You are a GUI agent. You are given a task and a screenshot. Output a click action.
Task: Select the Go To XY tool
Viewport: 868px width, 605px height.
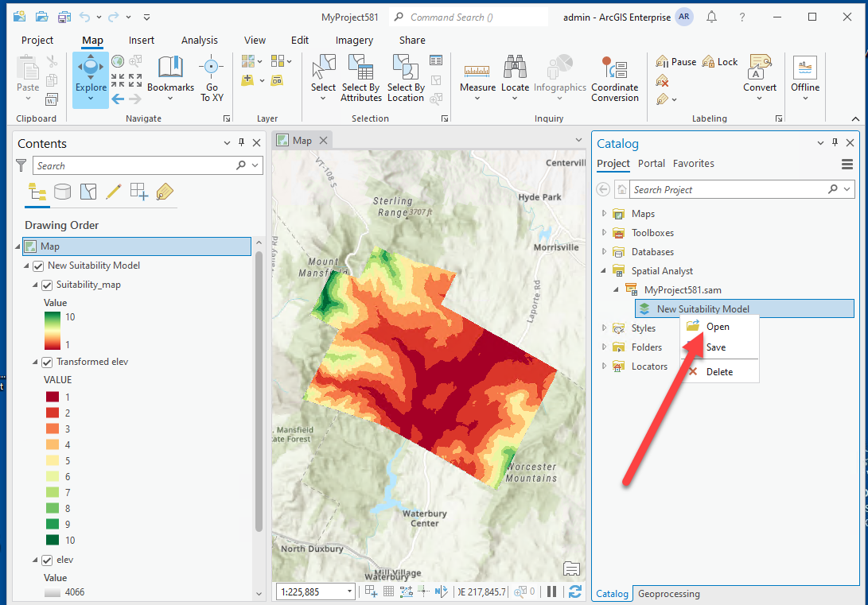click(212, 77)
